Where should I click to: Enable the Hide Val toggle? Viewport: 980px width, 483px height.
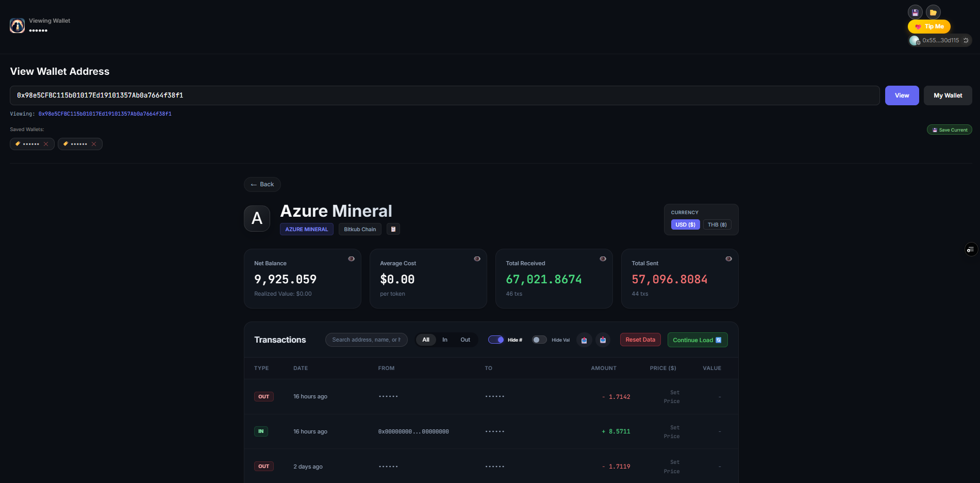[x=539, y=340]
